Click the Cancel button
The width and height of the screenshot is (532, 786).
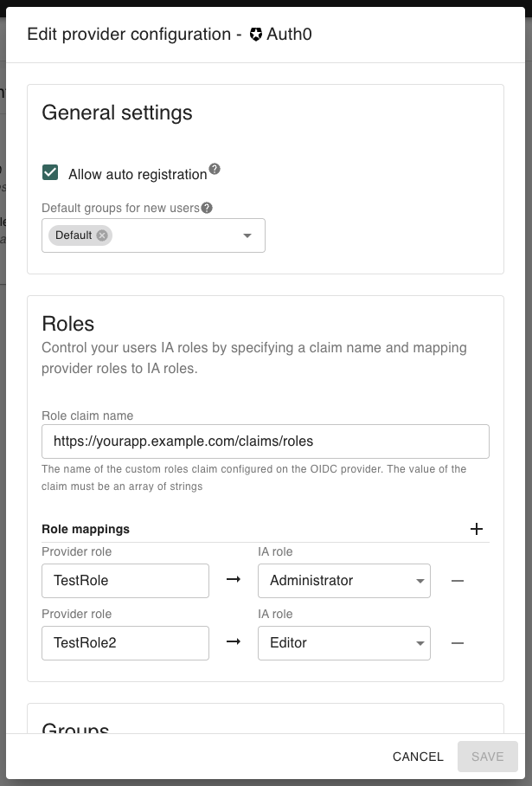(x=418, y=757)
